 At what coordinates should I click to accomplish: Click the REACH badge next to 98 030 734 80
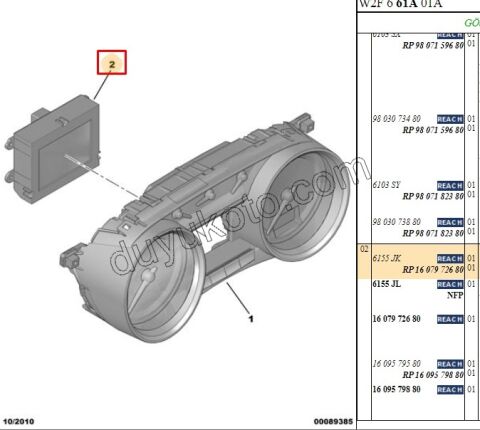pyautogui.click(x=450, y=119)
